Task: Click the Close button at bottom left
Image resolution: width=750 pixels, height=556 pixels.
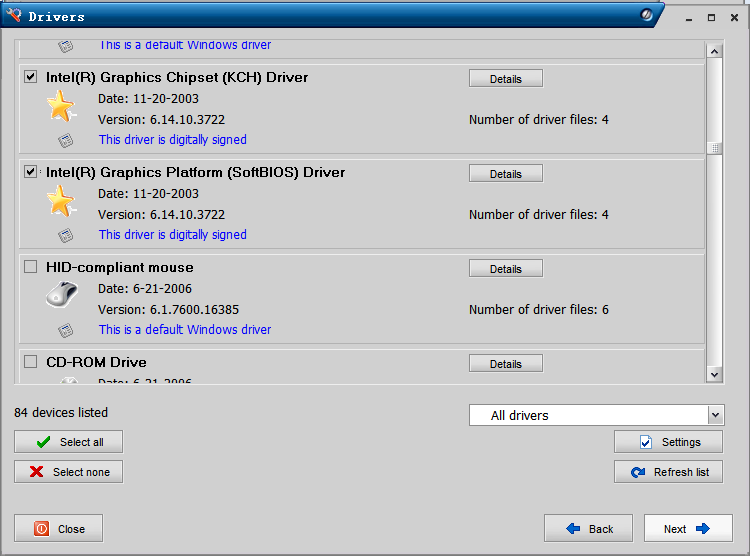Action: tap(58, 528)
